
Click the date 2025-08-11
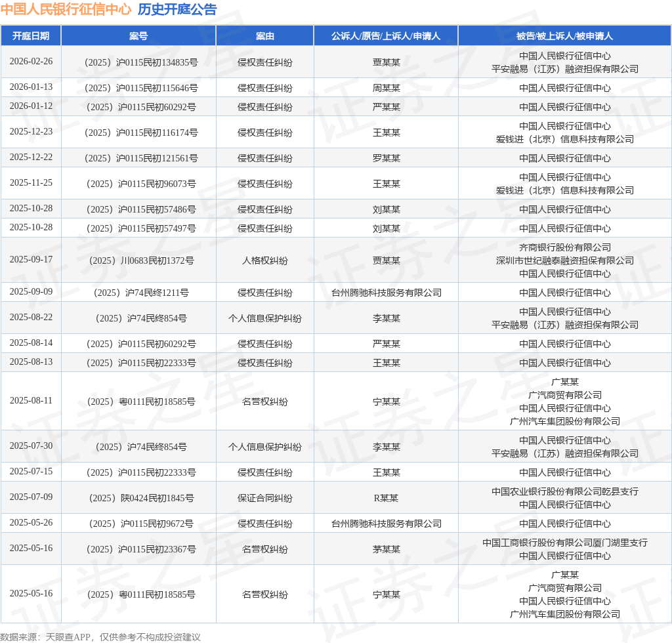tap(31, 400)
